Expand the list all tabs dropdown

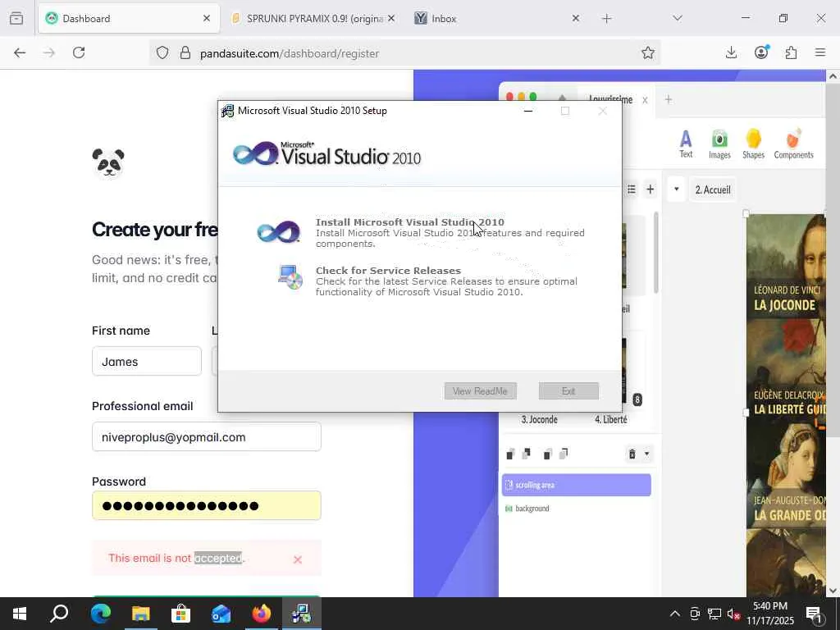tap(678, 18)
